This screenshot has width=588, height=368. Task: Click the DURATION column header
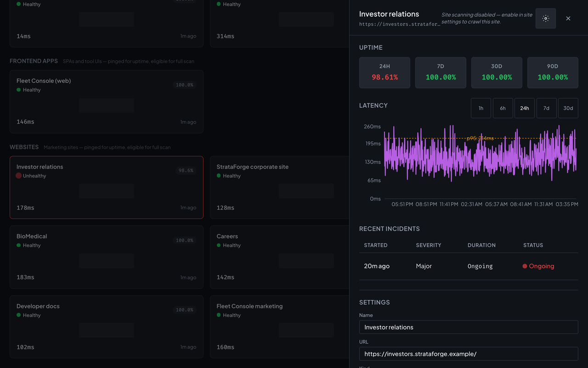point(481,245)
